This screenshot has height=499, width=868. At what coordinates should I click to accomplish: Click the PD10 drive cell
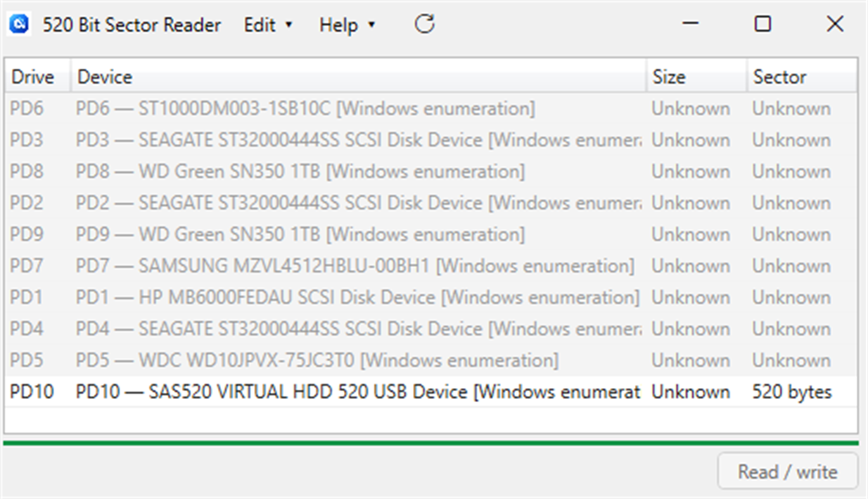point(32,392)
